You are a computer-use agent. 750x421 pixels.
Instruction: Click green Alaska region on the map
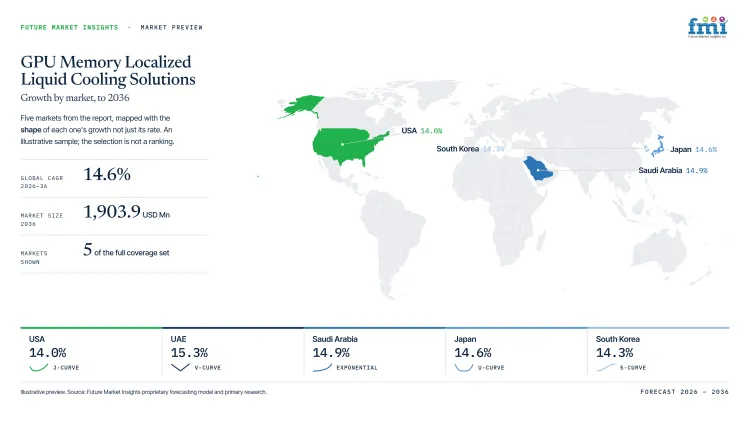tap(301, 106)
